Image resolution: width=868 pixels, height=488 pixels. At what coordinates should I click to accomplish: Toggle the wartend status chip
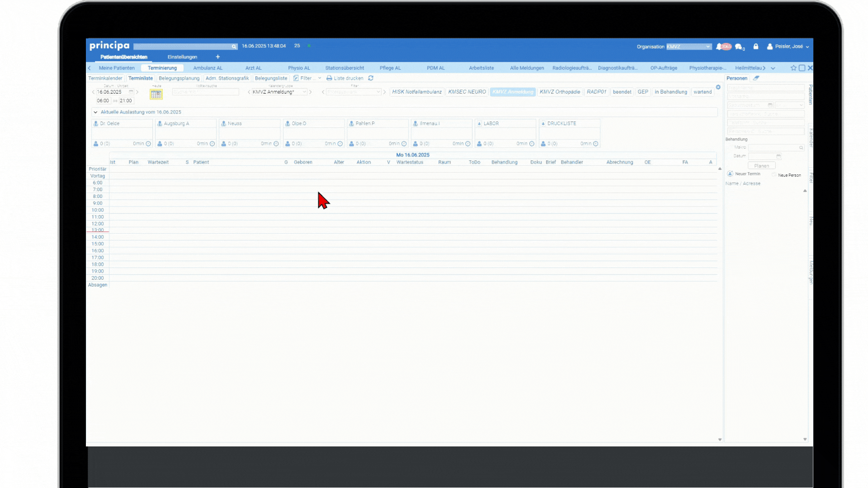tap(703, 92)
